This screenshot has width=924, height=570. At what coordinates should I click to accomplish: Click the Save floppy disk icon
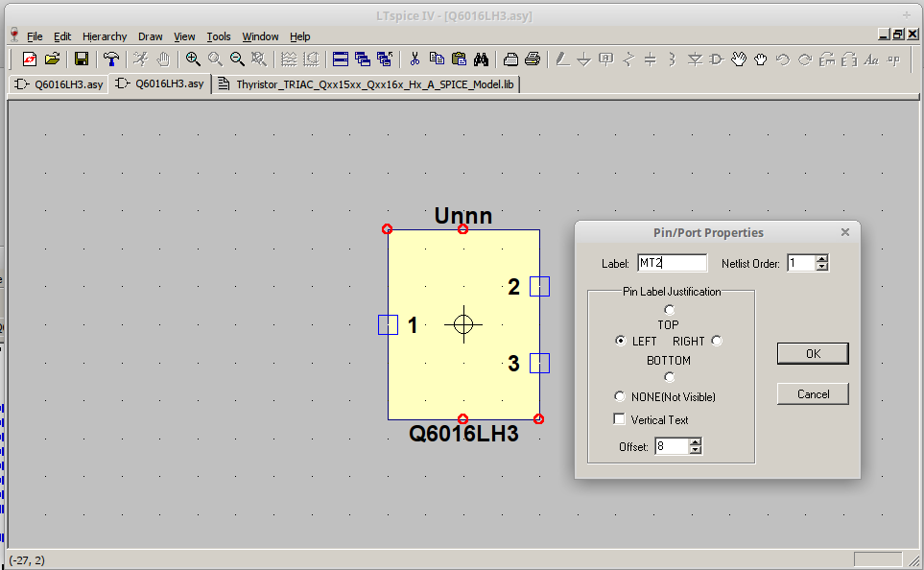click(x=82, y=59)
